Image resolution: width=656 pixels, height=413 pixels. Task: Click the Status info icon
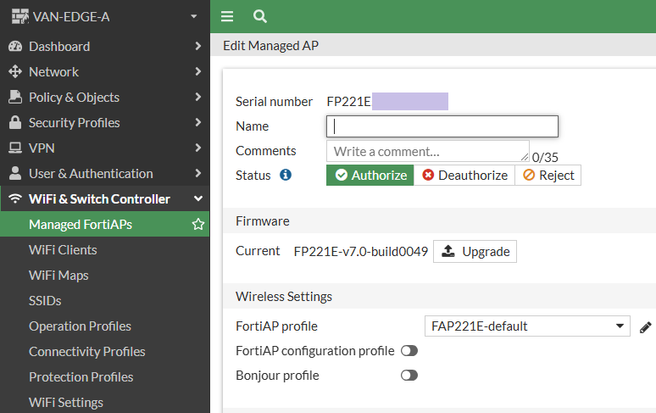286,175
